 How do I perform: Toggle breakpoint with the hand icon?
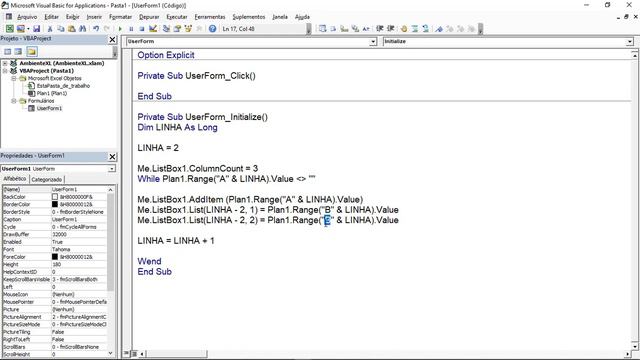(404, 29)
